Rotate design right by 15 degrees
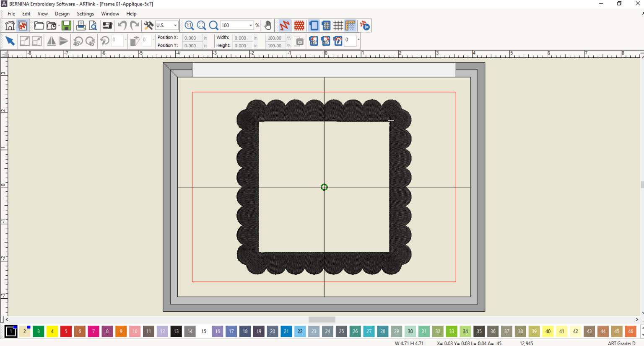The height and width of the screenshot is (346, 644). tap(326, 41)
